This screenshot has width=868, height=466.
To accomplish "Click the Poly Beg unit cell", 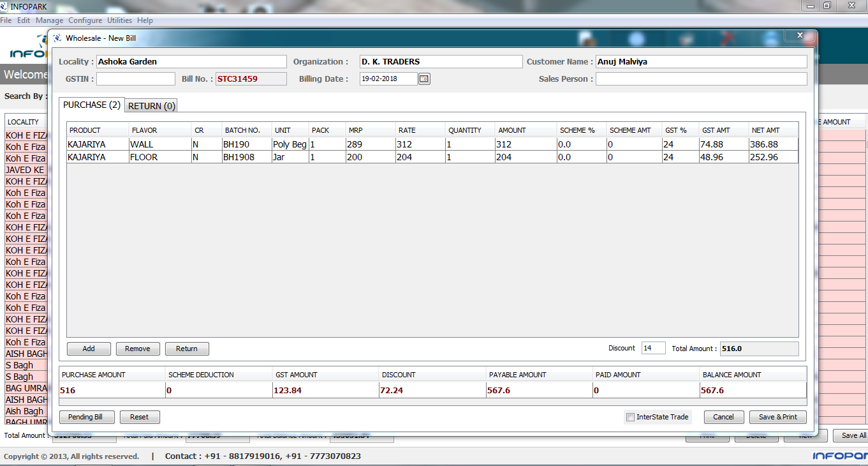I will pyautogui.click(x=291, y=144).
